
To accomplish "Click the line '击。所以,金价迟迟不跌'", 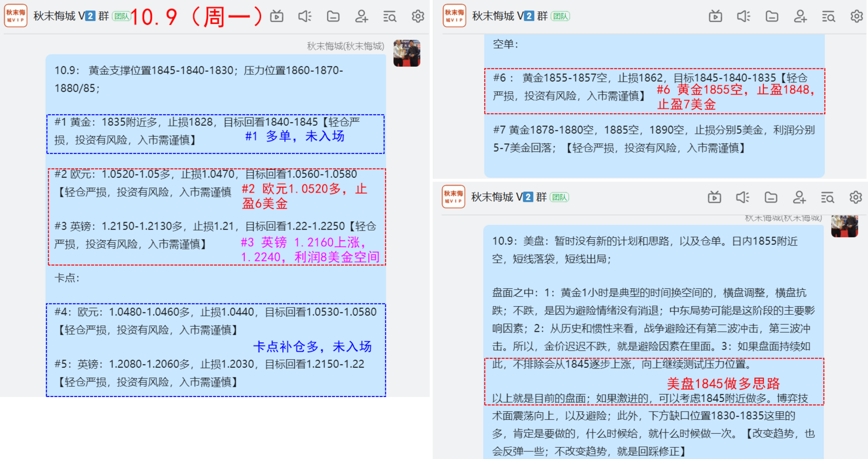I will pos(651,347).
